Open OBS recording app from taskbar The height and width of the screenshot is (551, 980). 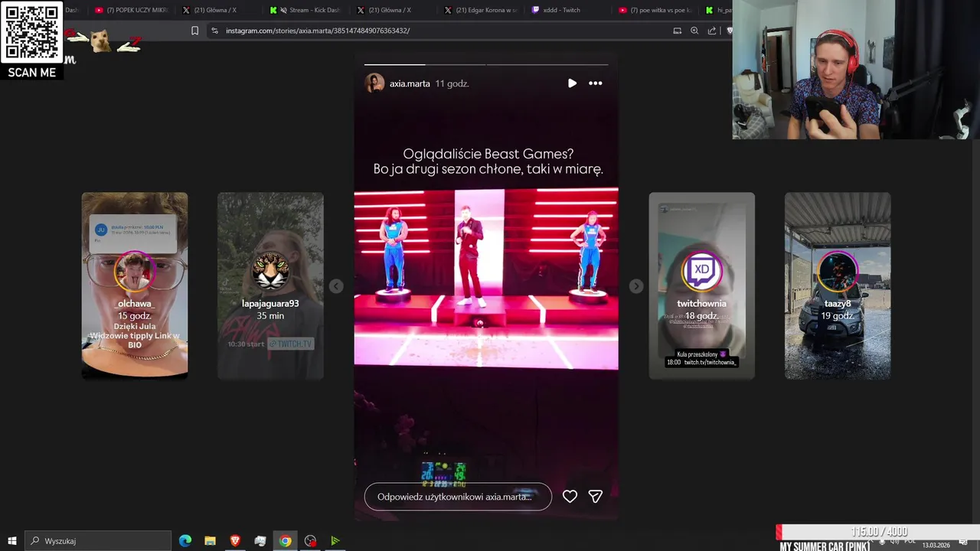coord(310,541)
